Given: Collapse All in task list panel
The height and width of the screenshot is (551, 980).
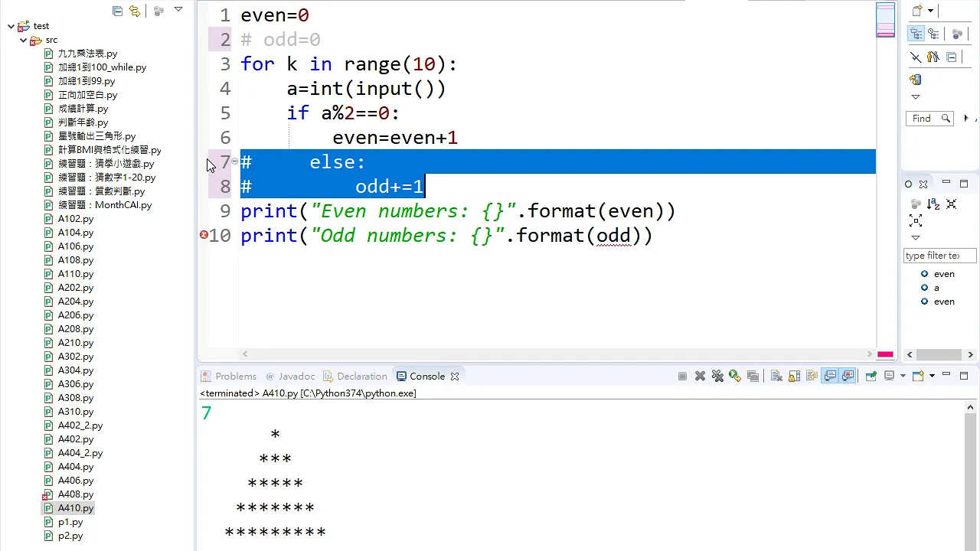Looking at the screenshot, I should pyautogui.click(x=952, y=57).
